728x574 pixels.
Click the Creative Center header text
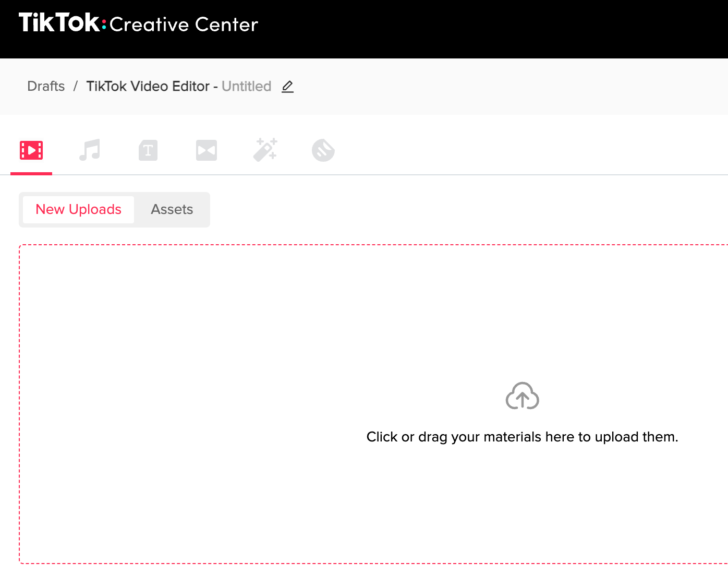point(184,25)
